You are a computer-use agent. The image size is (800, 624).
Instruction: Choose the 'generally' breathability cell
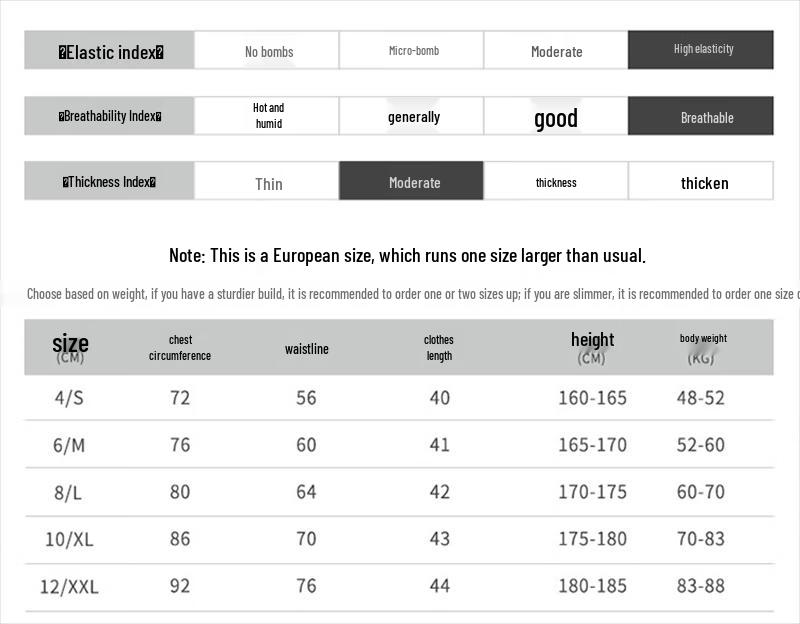point(413,117)
